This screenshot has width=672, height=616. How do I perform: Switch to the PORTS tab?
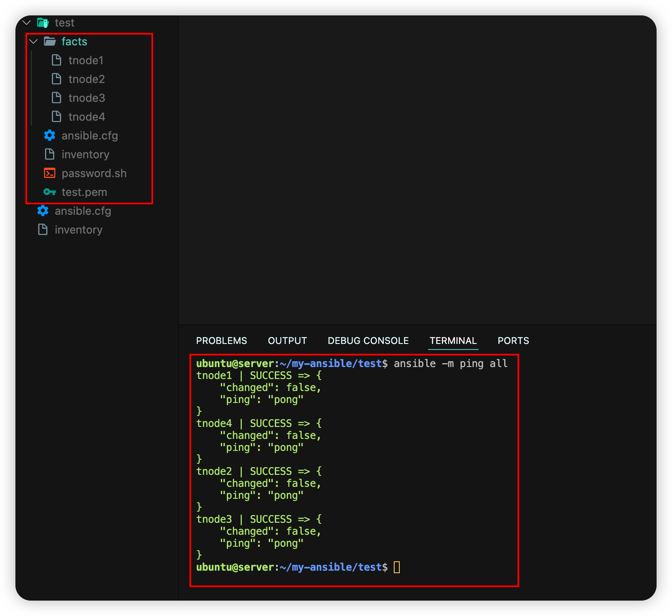(513, 341)
